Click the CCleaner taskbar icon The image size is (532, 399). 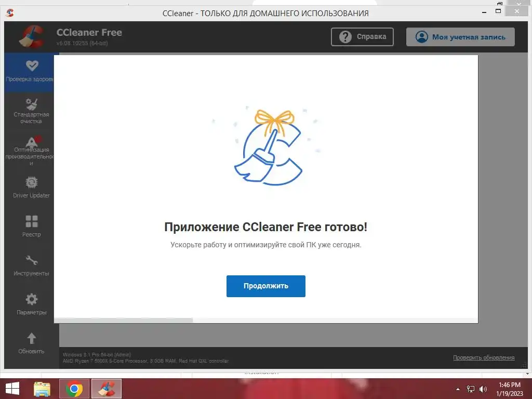106,389
